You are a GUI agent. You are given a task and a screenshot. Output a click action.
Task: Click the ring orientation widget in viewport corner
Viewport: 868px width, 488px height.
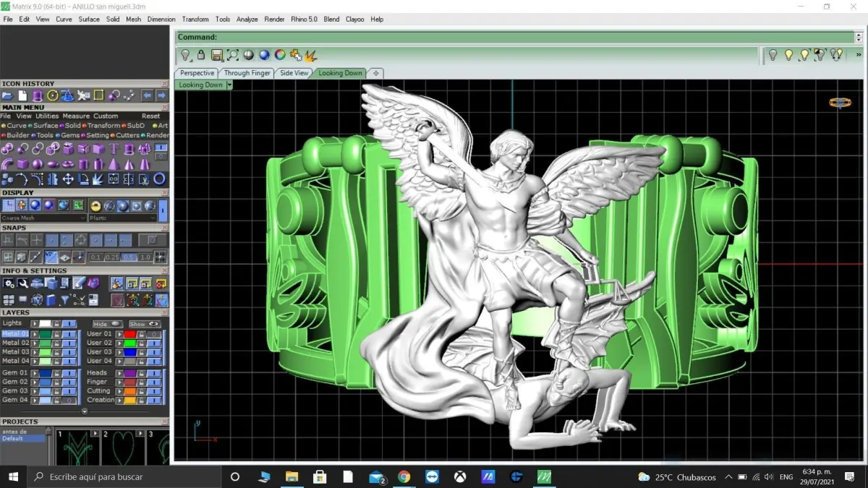[x=840, y=103]
